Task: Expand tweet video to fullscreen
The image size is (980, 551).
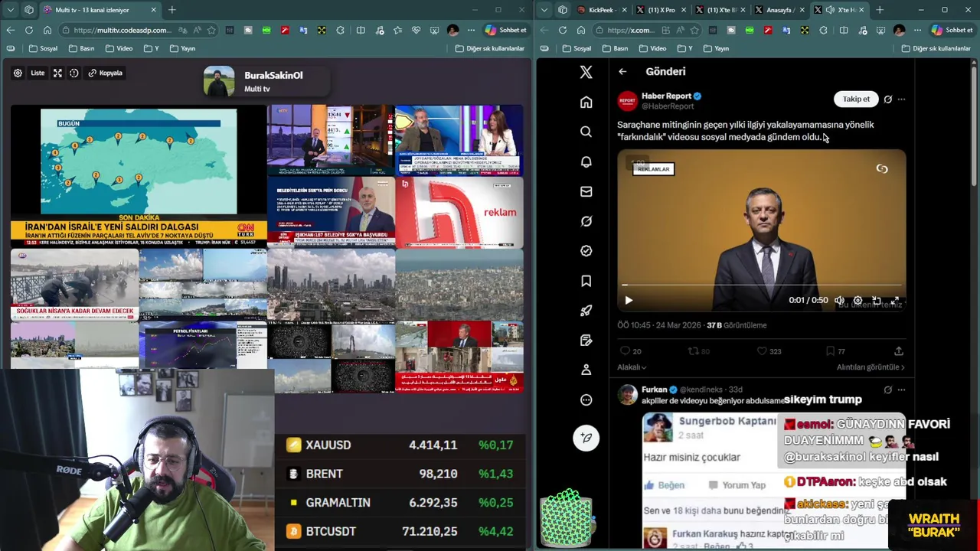Action: click(896, 301)
